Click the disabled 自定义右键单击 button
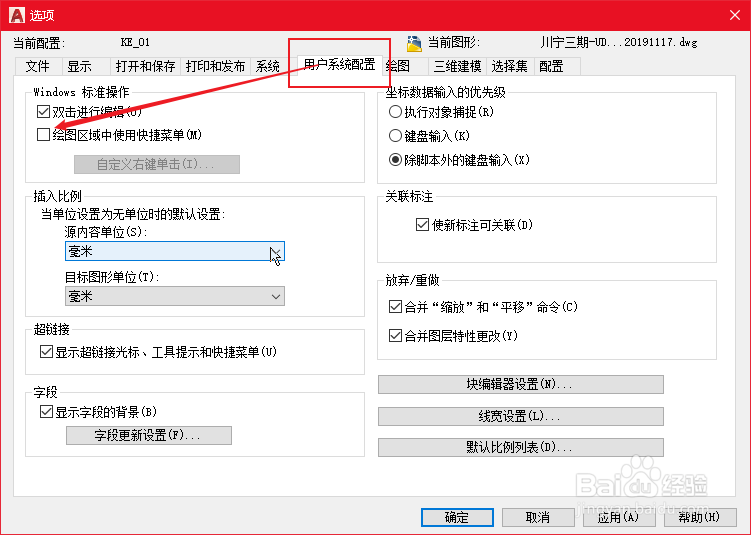The width and height of the screenshot is (751, 535). coord(157,164)
